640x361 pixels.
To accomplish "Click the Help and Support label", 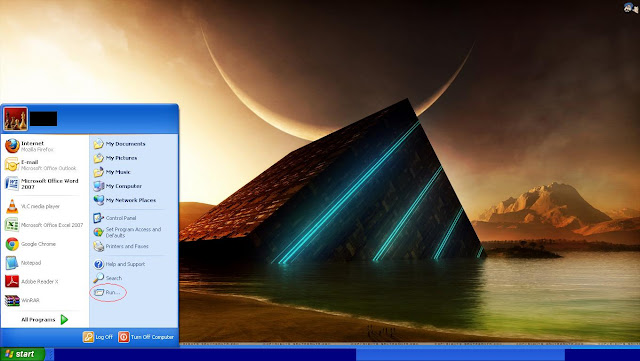I will click(125, 264).
